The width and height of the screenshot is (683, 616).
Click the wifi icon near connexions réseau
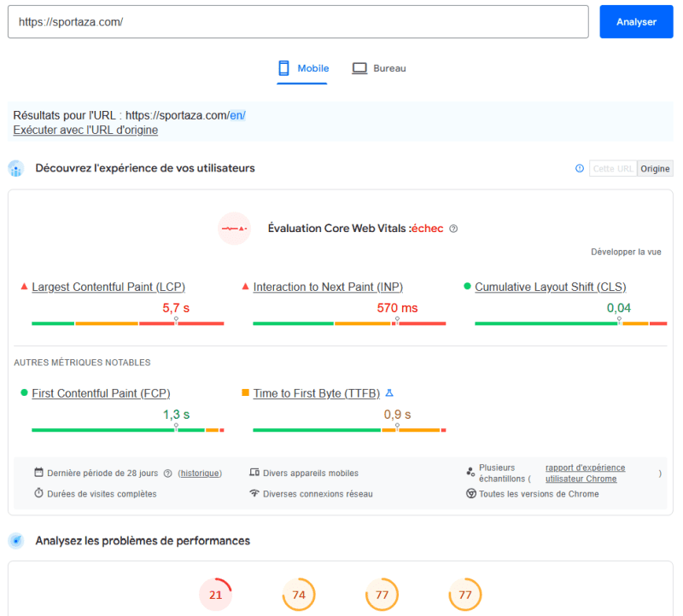(x=254, y=493)
